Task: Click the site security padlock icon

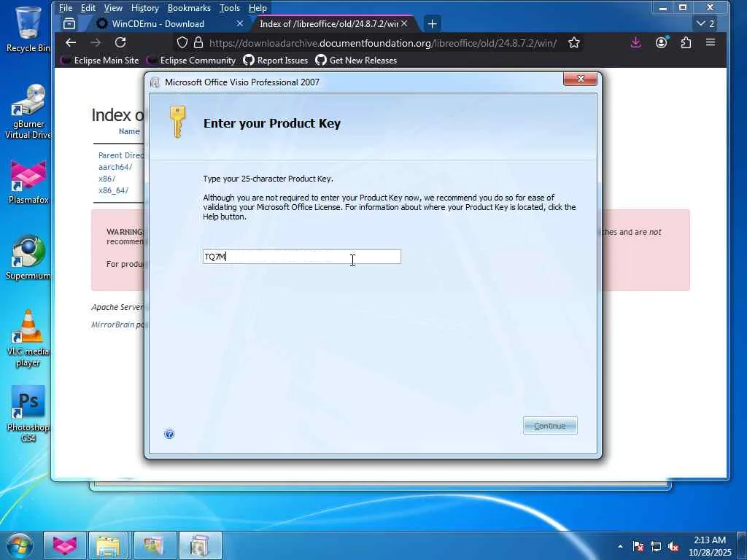Action: (198, 43)
